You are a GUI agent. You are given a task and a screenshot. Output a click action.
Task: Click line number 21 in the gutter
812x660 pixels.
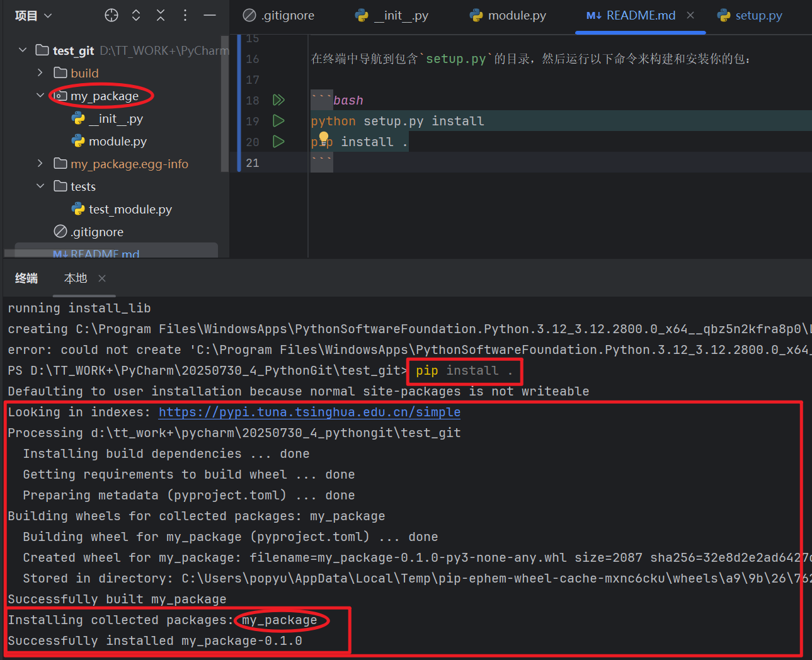pos(252,162)
